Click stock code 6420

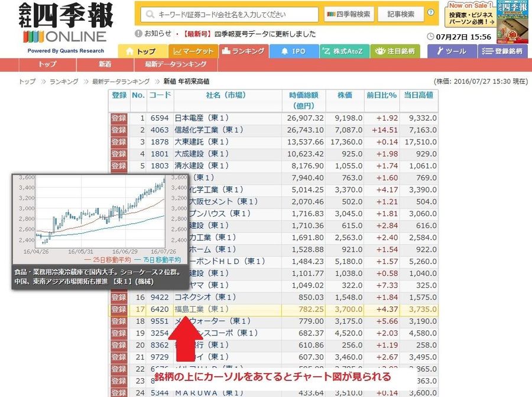coord(160,309)
